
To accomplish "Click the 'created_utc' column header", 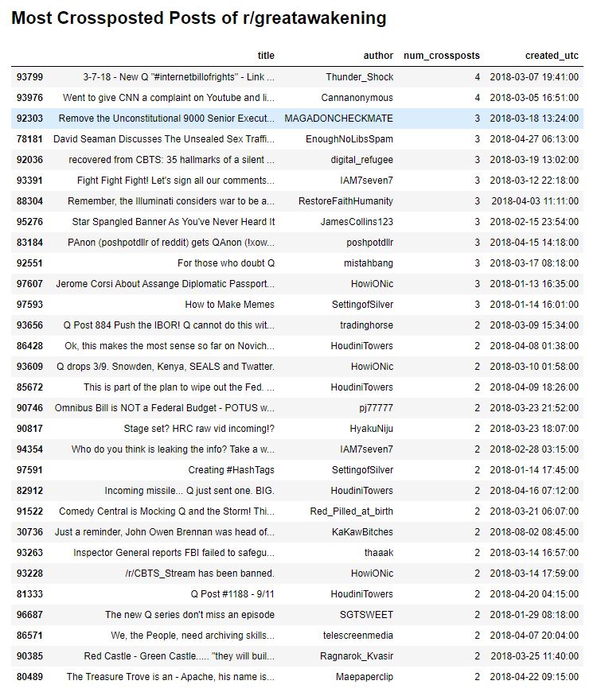I will [x=552, y=56].
